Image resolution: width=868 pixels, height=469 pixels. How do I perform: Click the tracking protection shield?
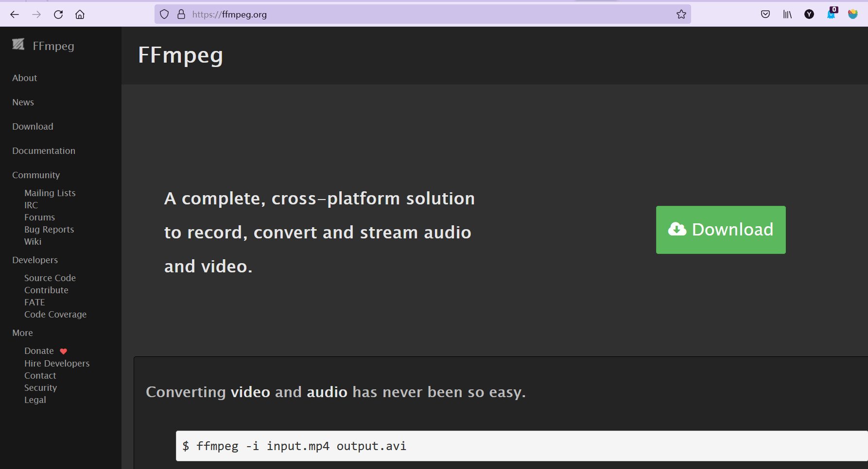(164, 14)
